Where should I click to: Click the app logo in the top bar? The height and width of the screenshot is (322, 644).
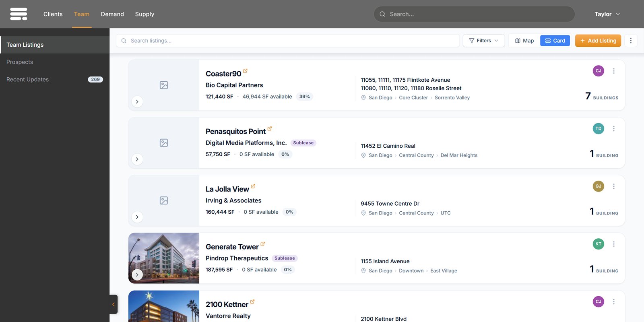pos(19,14)
